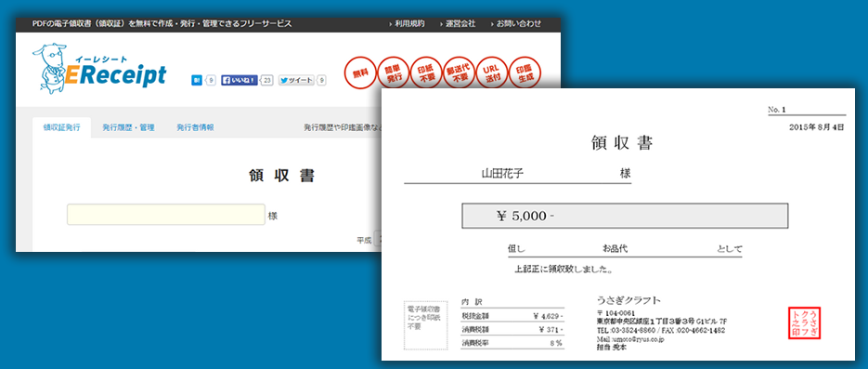The height and width of the screenshot is (369, 868).
Task: Click the ¥ 371 - consumption tax amount
Action: pos(551,330)
